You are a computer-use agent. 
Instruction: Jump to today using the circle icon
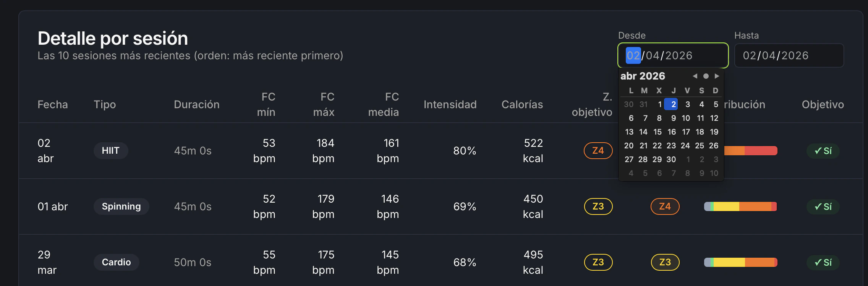(x=706, y=76)
